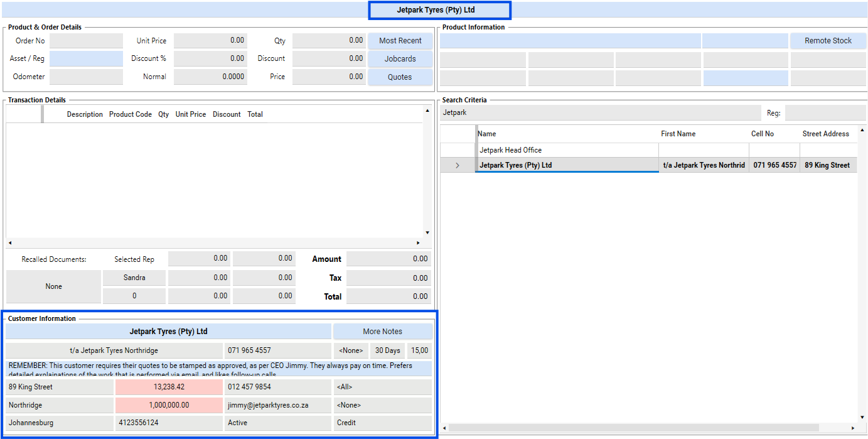Open More Notes for the customer
This screenshot has height=439, width=868.
pos(382,332)
